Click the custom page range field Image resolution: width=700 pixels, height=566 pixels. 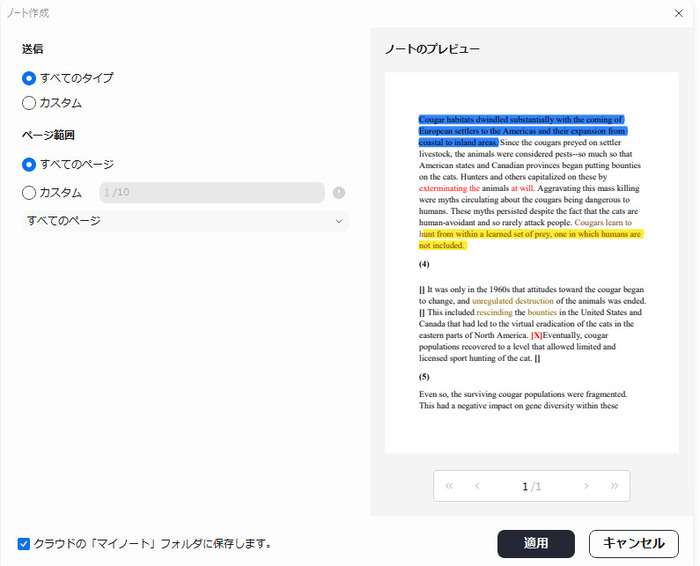211,193
